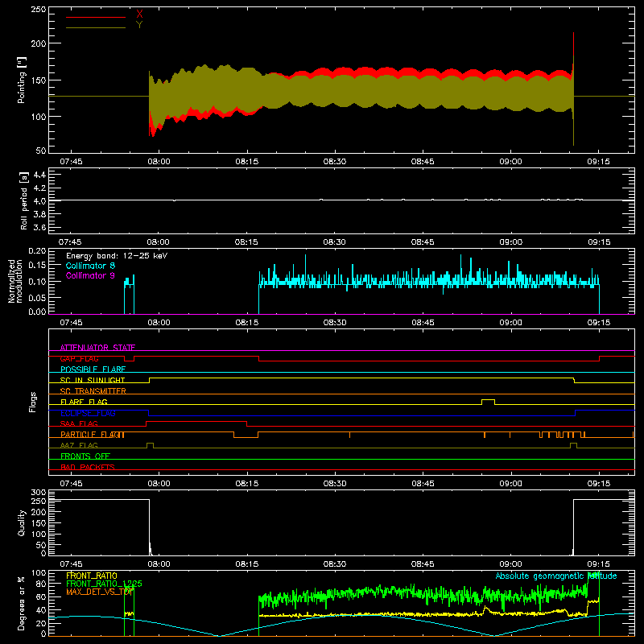The width and height of the screenshot is (644, 644).
Task: Click the BAD_PACKETS flag label
Action: 88,467
